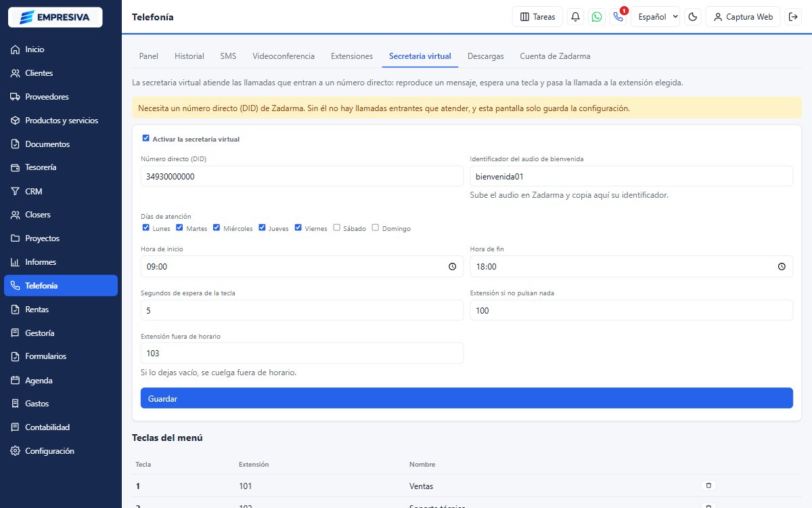Viewport: 812px width, 508px height.
Task: Open Clientes in the sidebar
Action: 61,73
